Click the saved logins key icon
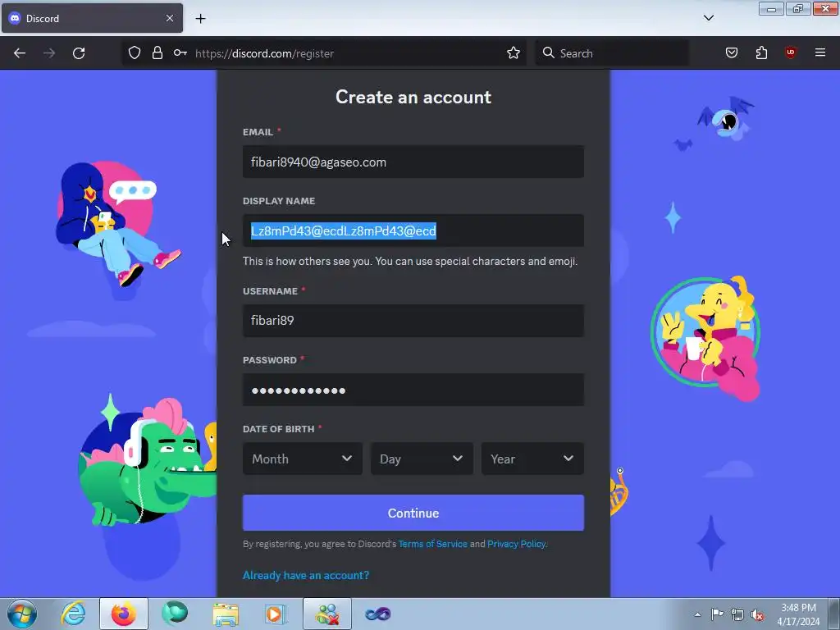 coord(180,52)
